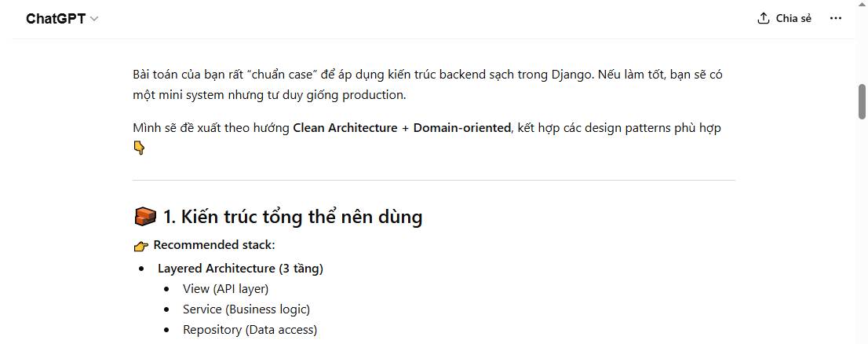Click the brick emoji in the heading

click(144, 217)
